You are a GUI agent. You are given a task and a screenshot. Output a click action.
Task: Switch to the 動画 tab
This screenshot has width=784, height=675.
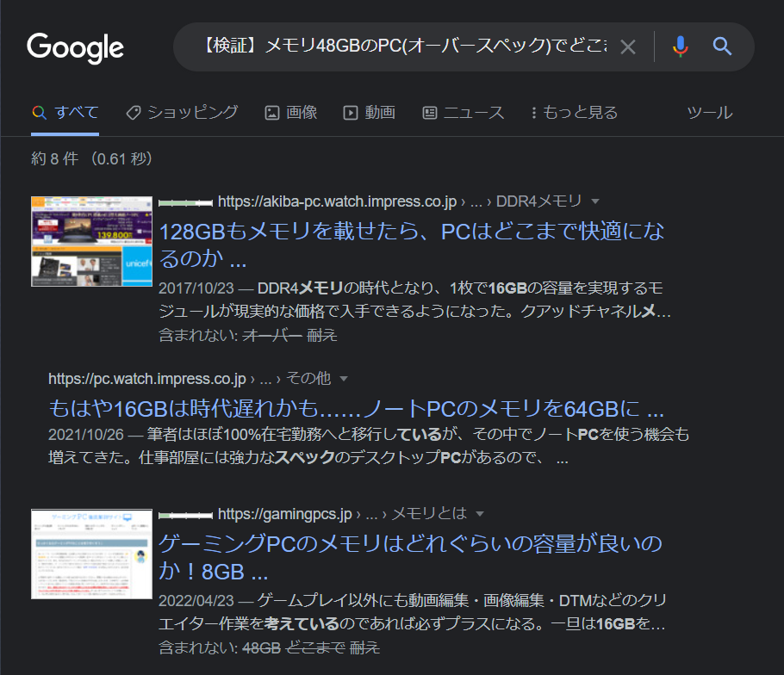[370, 112]
